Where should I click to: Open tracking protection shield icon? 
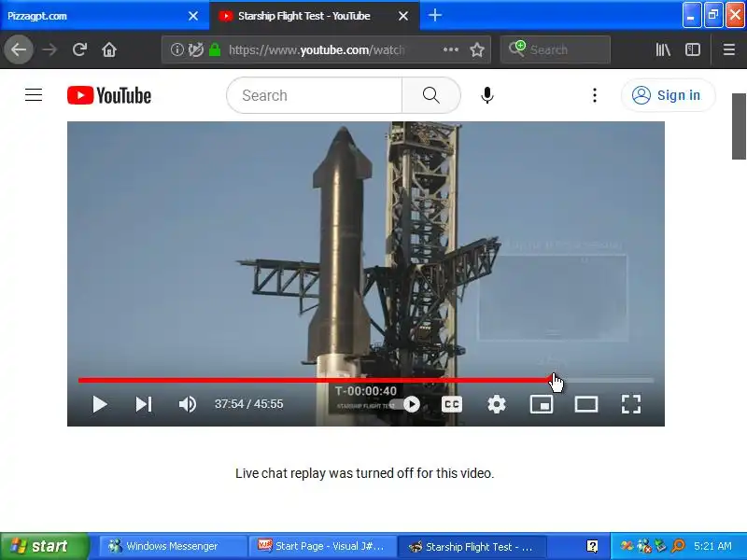click(x=196, y=49)
